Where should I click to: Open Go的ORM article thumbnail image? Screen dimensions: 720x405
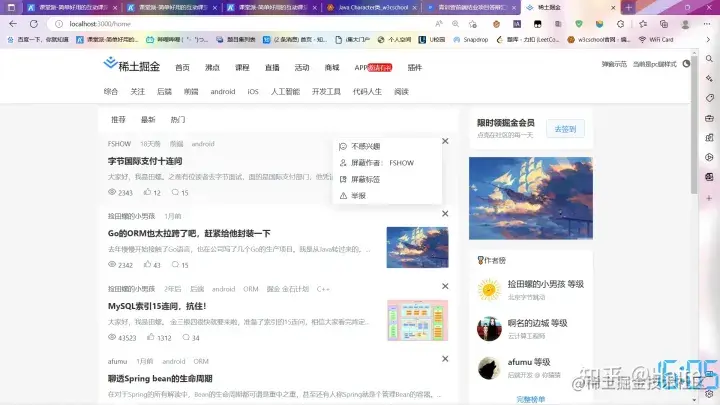point(417,247)
